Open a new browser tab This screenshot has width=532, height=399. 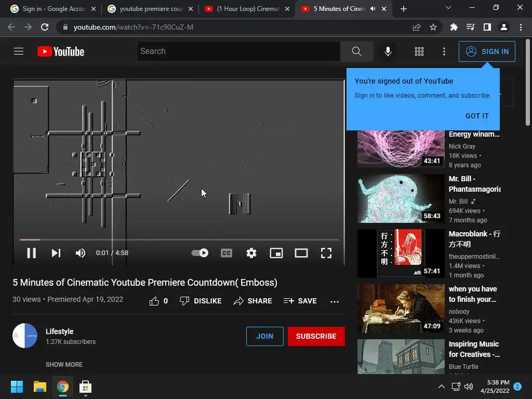[403, 9]
